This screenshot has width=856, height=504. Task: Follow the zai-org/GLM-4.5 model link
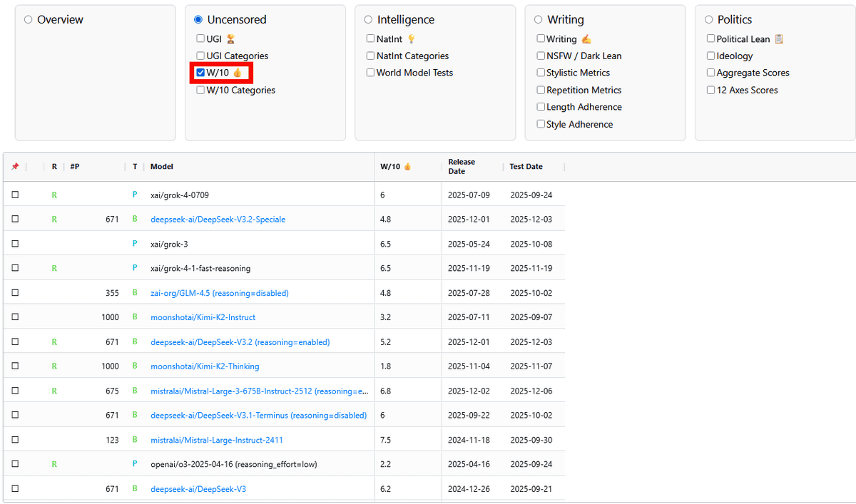[219, 293]
